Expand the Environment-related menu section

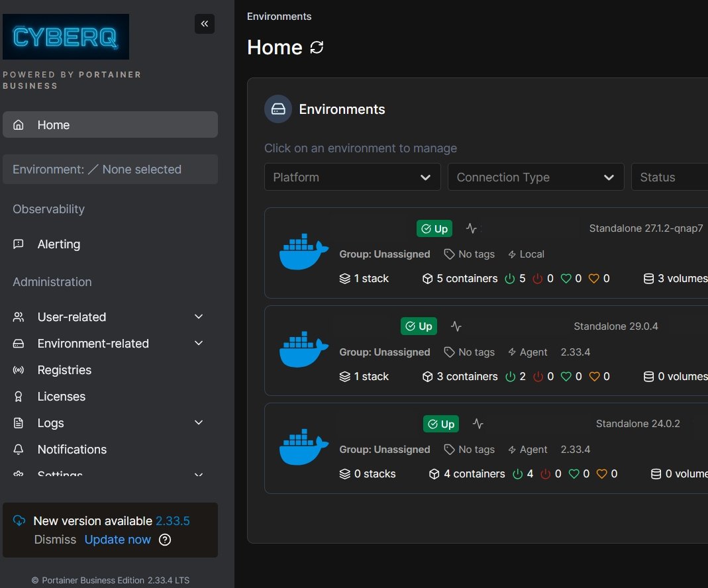[110, 344]
